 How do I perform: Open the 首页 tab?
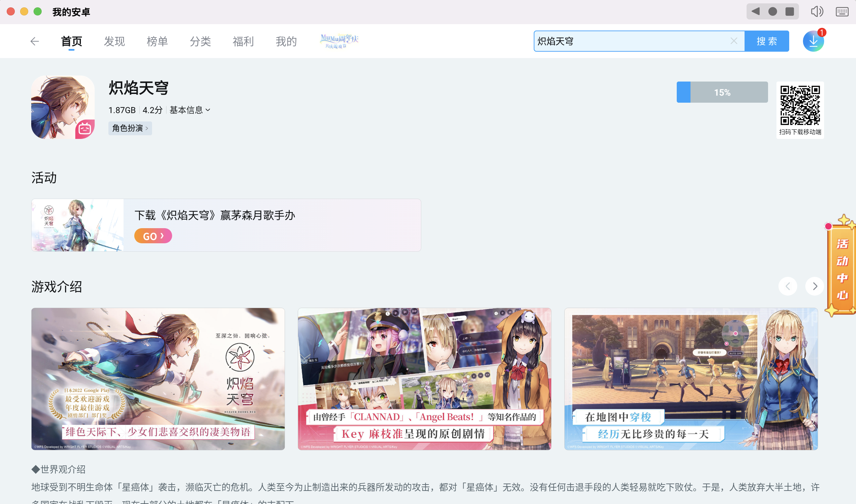tap(71, 41)
